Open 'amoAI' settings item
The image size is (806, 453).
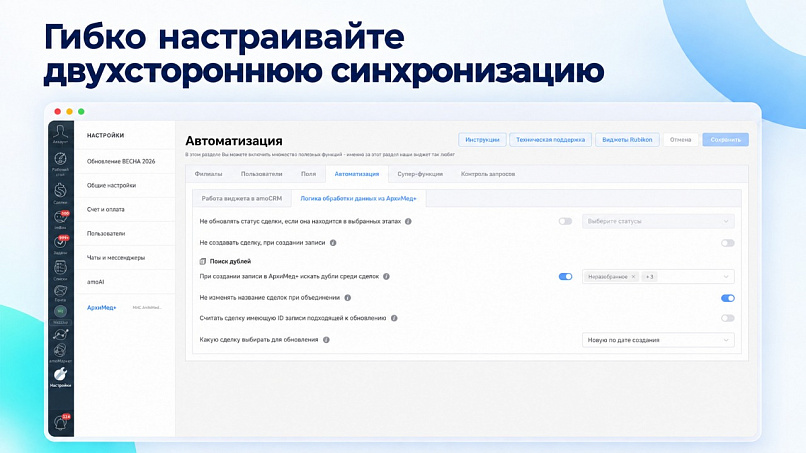124,282
